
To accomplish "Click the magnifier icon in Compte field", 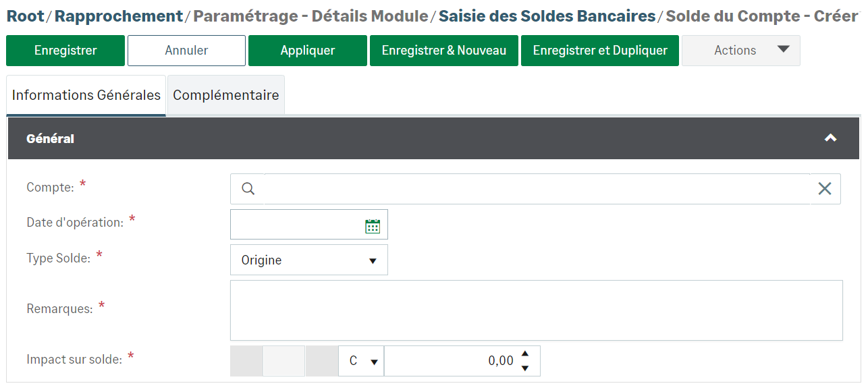I will 248,189.
